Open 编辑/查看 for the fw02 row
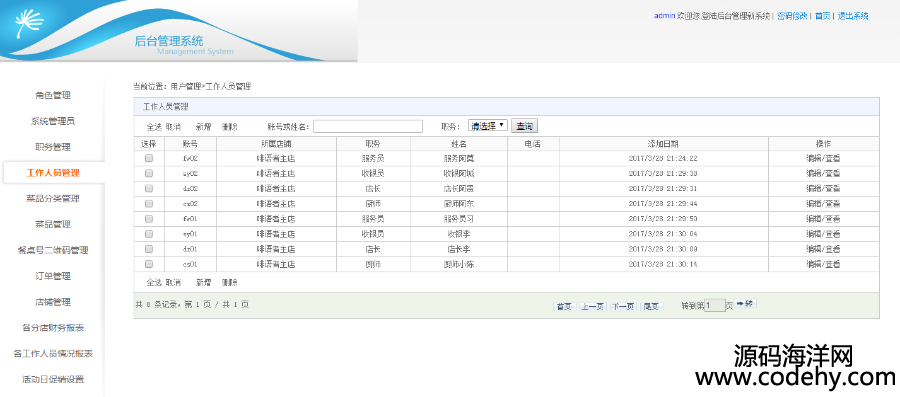The height and width of the screenshot is (397, 900). 823,158
